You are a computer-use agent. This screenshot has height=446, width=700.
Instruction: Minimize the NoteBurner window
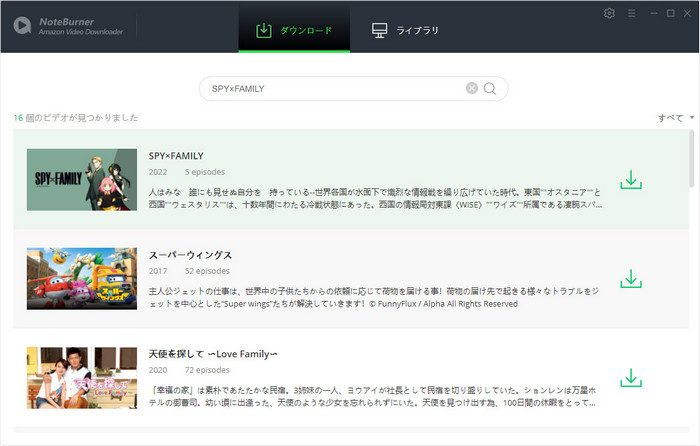(x=654, y=13)
